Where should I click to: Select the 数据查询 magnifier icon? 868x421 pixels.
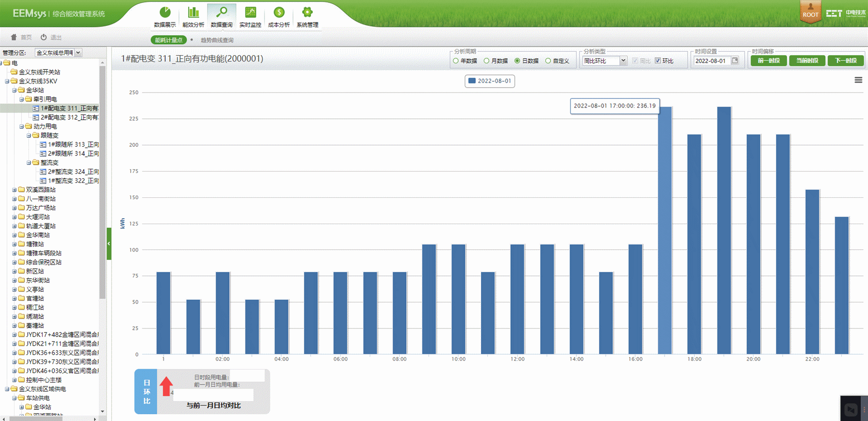click(x=222, y=12)
